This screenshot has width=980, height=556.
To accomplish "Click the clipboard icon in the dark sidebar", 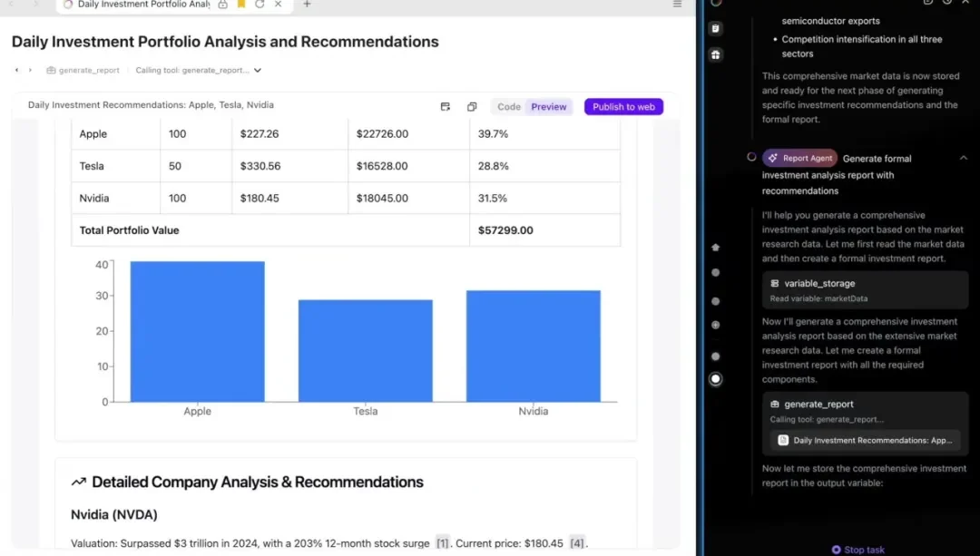I will click(716, 29).
